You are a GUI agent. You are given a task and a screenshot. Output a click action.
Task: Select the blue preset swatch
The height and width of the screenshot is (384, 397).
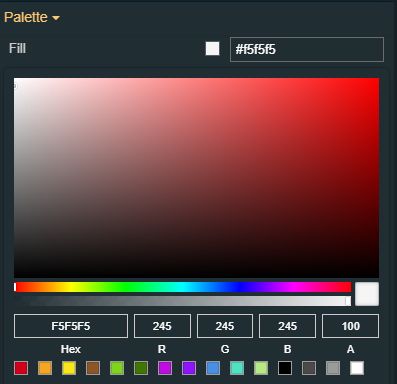point(213,368)
